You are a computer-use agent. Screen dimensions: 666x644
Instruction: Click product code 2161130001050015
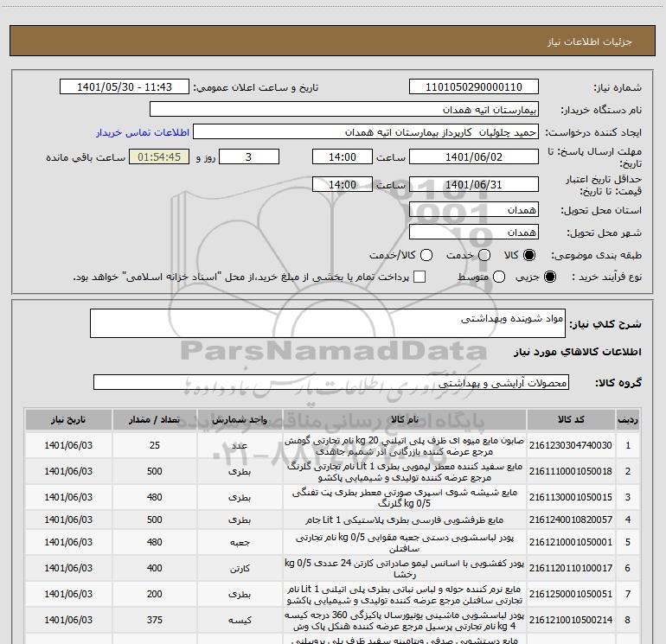pyautogui.click(x=571, y=497)
